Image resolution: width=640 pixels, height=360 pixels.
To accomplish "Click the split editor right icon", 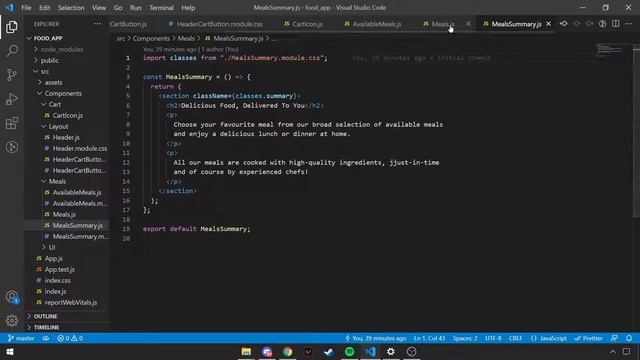I will [x=616, y=24].
